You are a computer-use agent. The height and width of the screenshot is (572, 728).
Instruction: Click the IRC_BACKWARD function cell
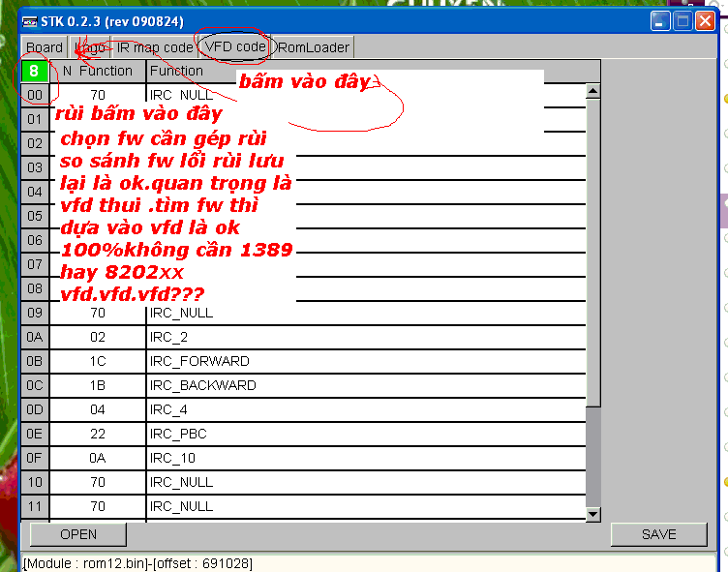point(366,385)
